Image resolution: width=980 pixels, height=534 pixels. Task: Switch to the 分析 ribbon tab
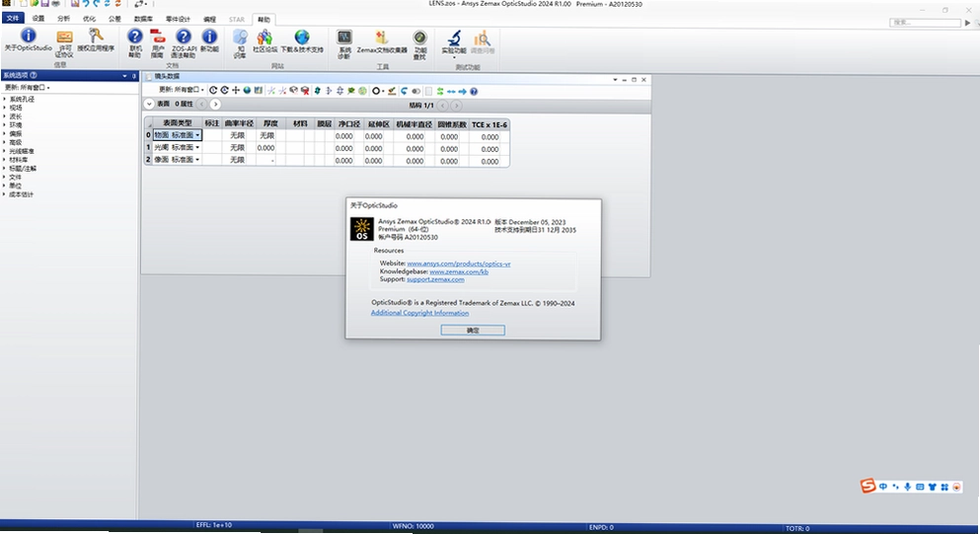(64, 19)
